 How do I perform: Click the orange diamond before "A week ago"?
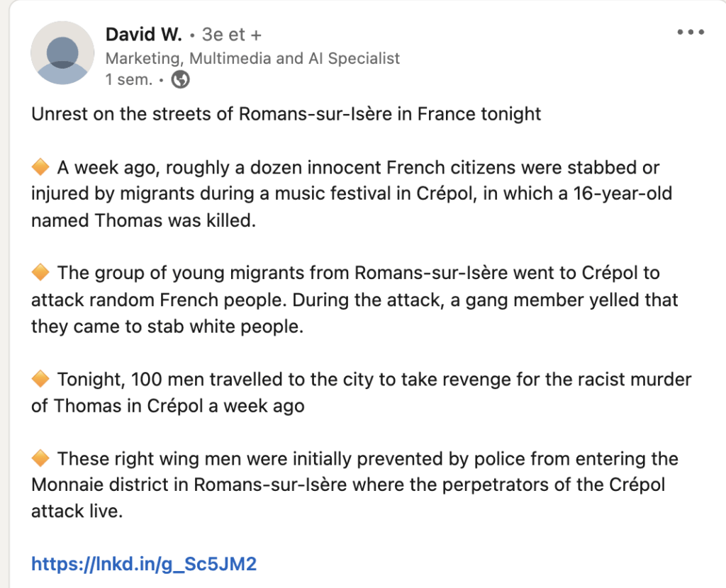point(41,168)
